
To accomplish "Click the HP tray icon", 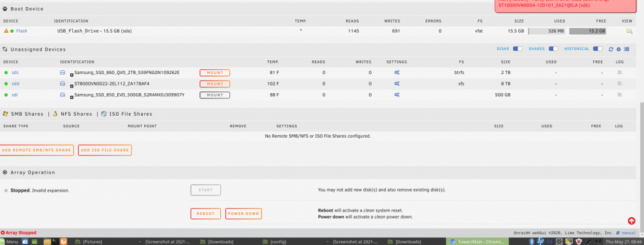I will [540, 241].
